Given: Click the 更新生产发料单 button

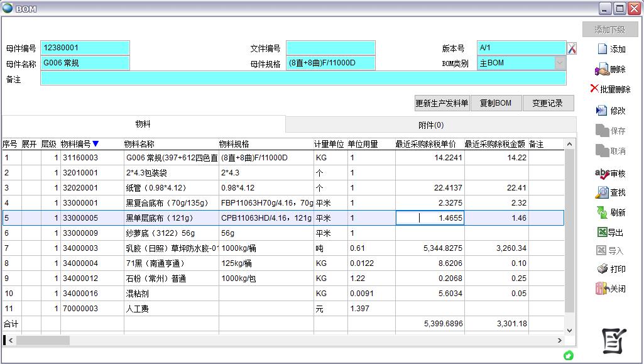Looking at the screenshot, I should [442, 103].
